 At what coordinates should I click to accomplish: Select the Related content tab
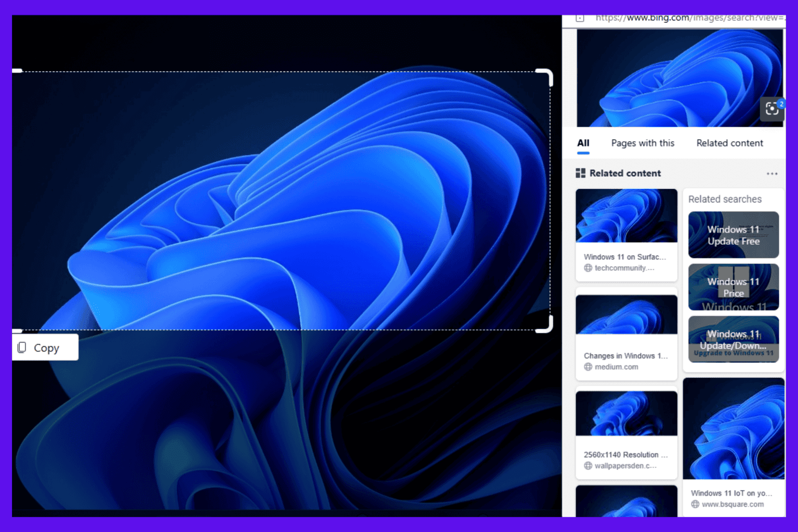[729, 143]
